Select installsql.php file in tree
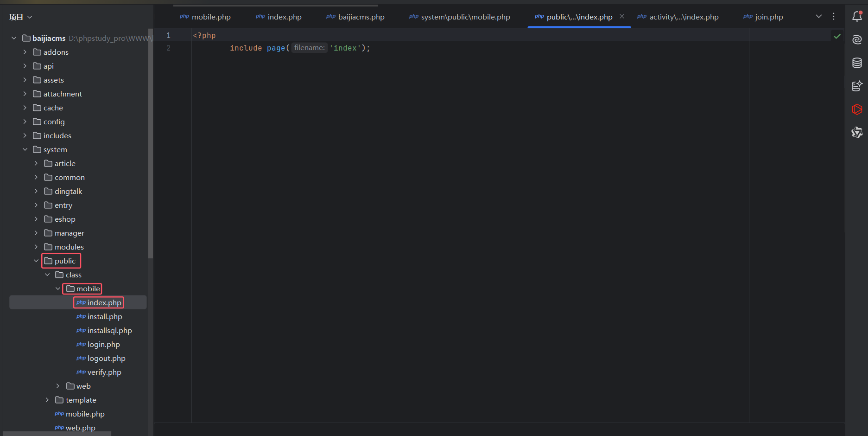868x436 pixels. tap(109, 330)
